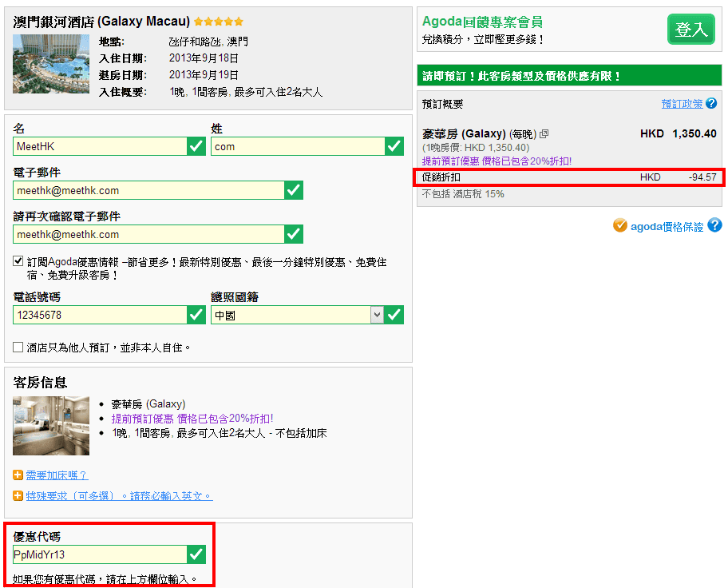The height and width of the screenshot is (588, 728).
Task: Click the help icon beside 預訂政策
Action: 711,104
